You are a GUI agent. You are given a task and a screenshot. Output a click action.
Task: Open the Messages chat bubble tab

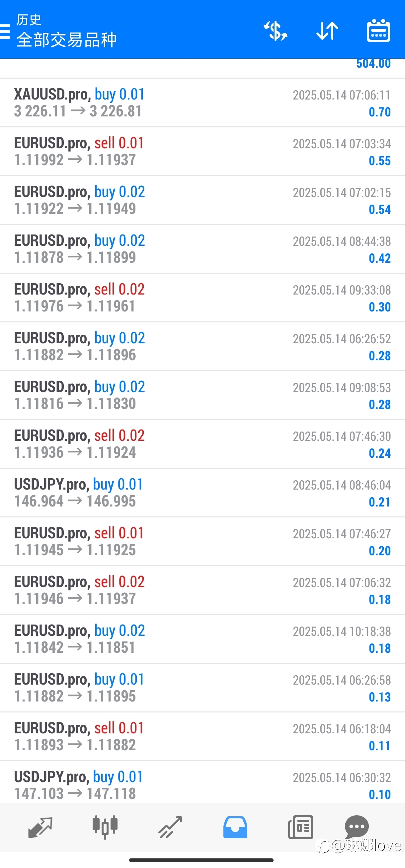tap(357, 827)
